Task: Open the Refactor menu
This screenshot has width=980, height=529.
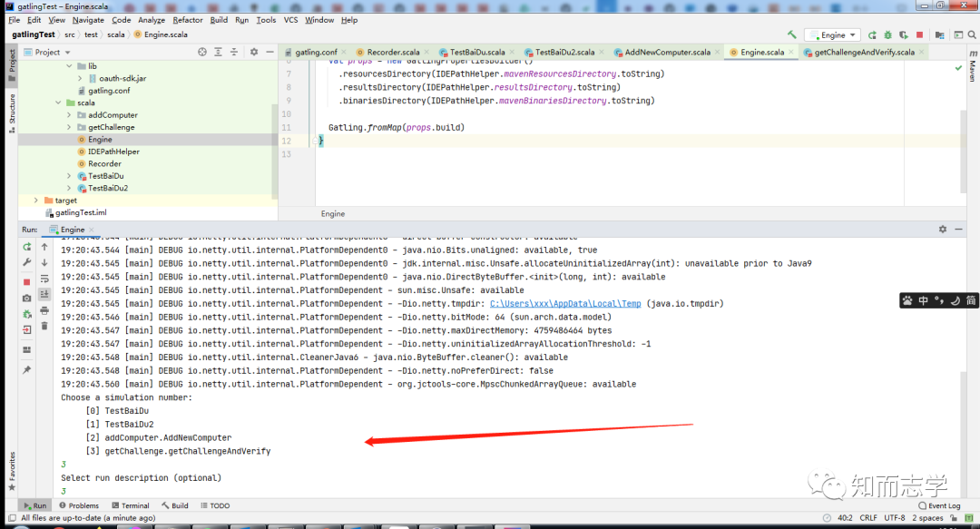Action: (x=188, y=20)
